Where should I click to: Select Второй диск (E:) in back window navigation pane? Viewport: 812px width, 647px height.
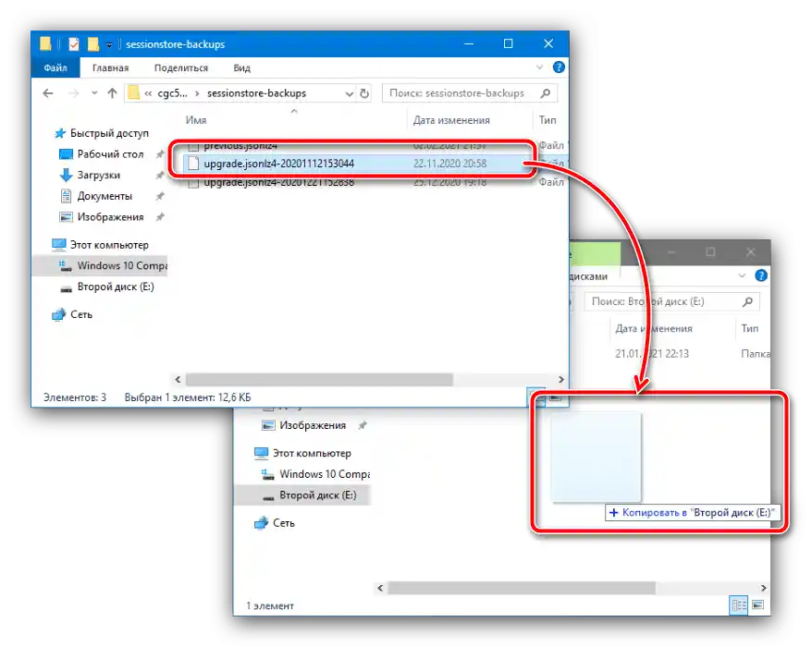pyautogui.click(x=318, y=495)
